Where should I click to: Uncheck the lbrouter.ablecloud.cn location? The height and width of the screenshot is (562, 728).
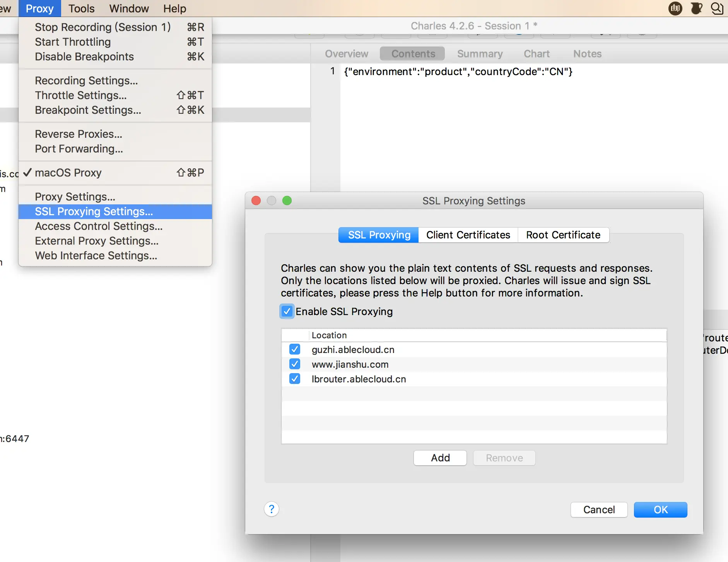pos(295,379)
